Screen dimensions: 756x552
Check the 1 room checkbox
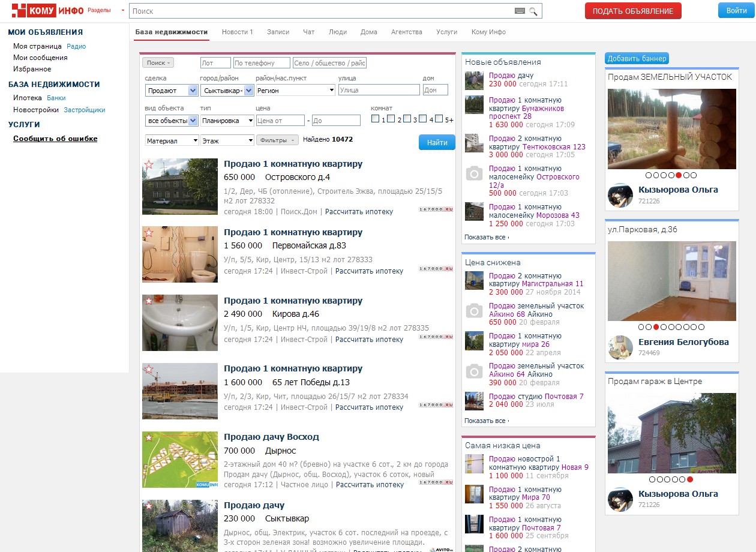click(376, 119)
